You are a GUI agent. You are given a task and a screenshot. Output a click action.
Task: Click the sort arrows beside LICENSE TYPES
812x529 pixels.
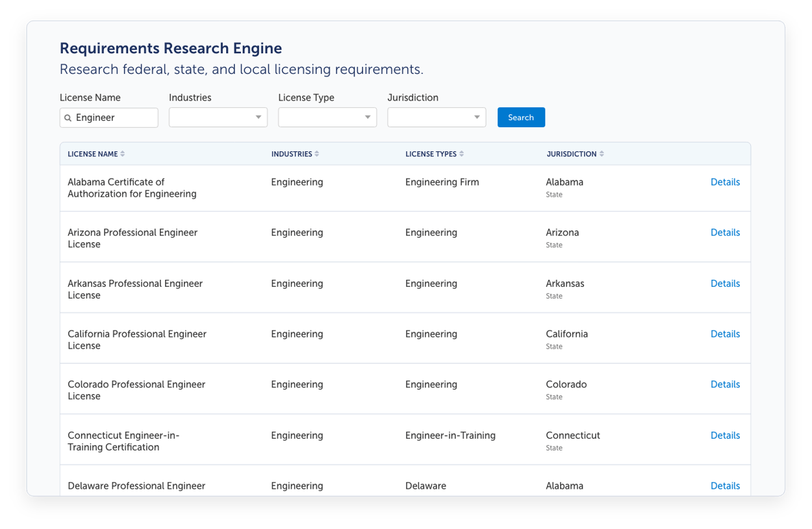[x=462, y=153]
